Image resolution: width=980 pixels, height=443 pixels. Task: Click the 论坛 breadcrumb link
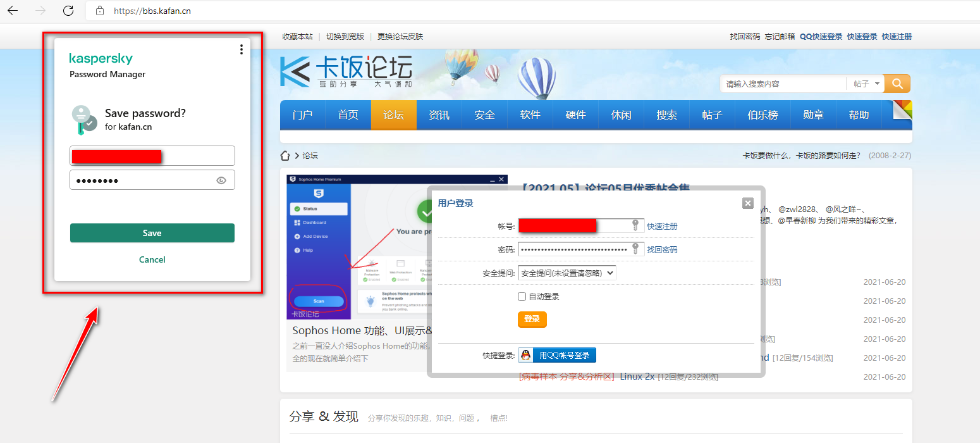tap(310, 156)
